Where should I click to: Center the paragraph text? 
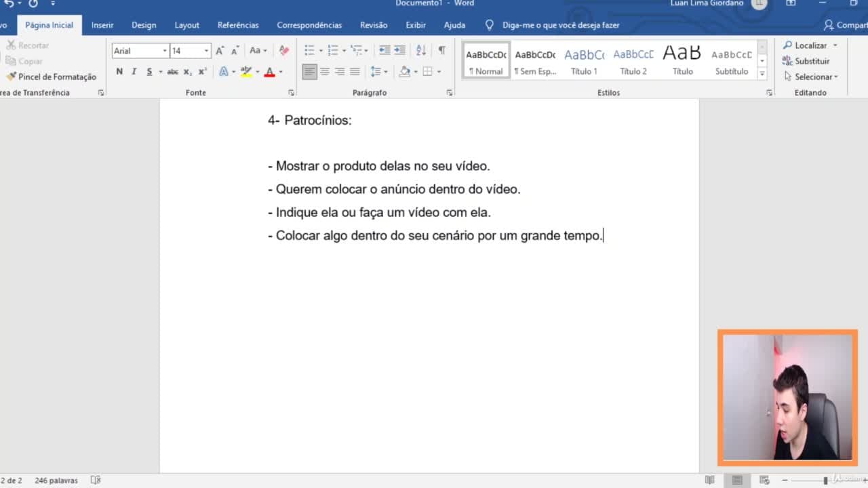pos(325,72)
